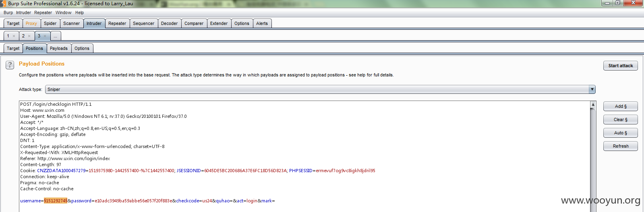Open the Intruder menu in menu bar
Viewport: 644px width, 212px height.
point(23,12)
